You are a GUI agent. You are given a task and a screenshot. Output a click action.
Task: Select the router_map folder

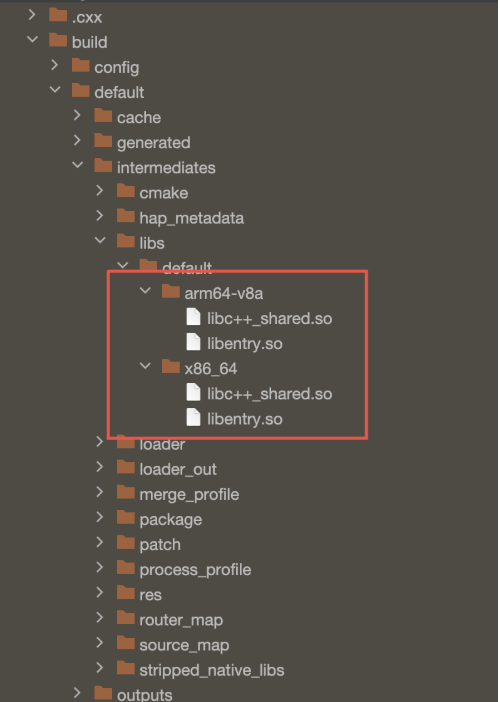click(x=181, y=620)
